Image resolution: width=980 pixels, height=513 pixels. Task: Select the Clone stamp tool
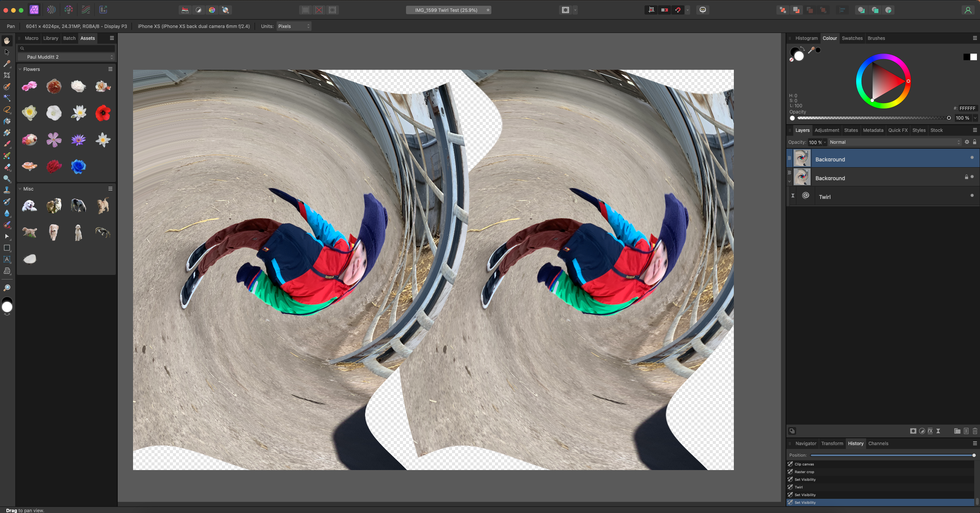click(x=7, y=190)
